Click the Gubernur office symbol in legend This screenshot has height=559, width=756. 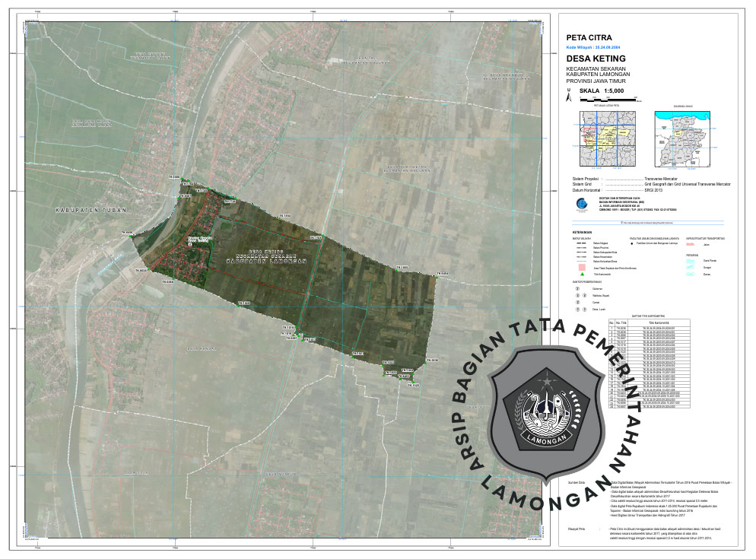(x=577, y=289)
